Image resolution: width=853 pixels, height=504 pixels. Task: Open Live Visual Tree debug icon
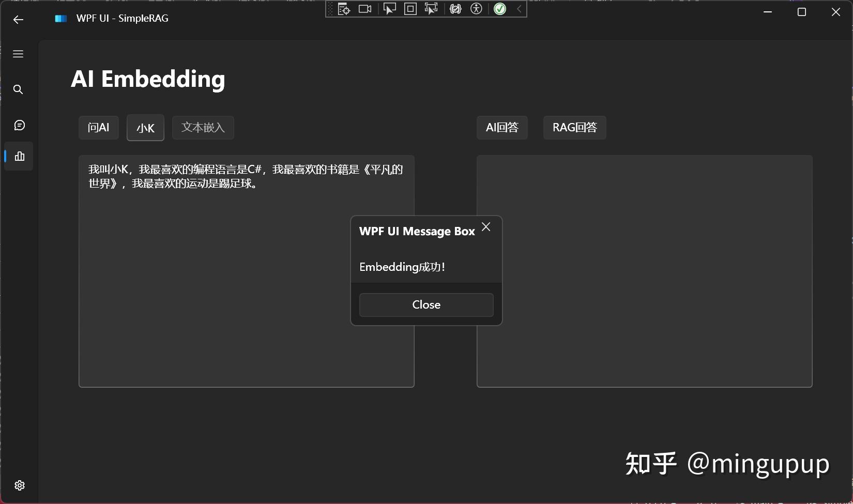344,9
